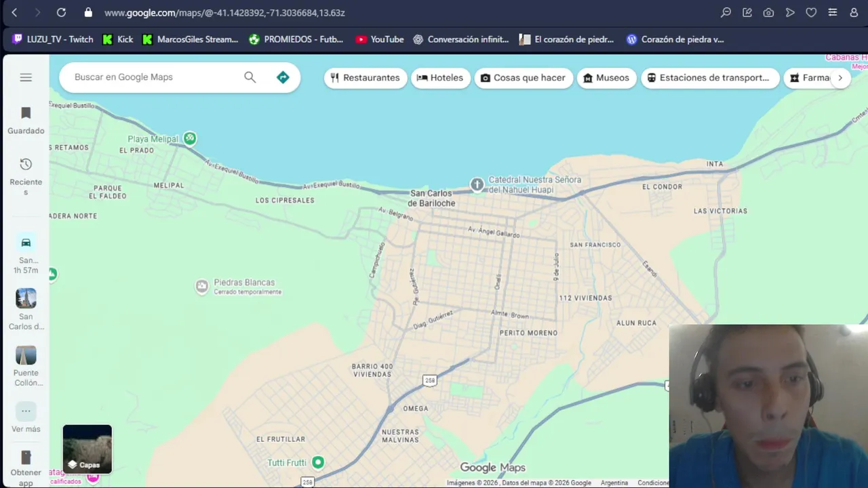Click the San Carlos de Bariloche label
The height and width of the screenshot is (488, 868).
click(433, 199)
